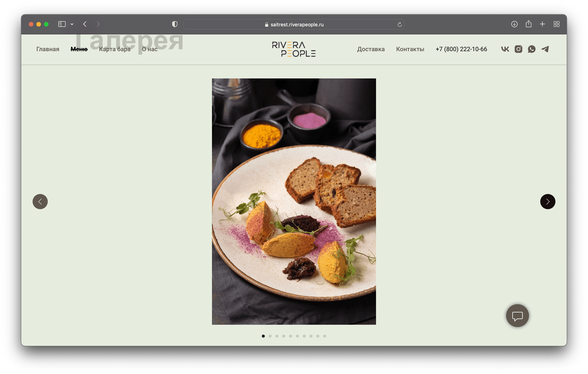
Task: Click the Rivera People logo
Action: click(x=294, y=49)
